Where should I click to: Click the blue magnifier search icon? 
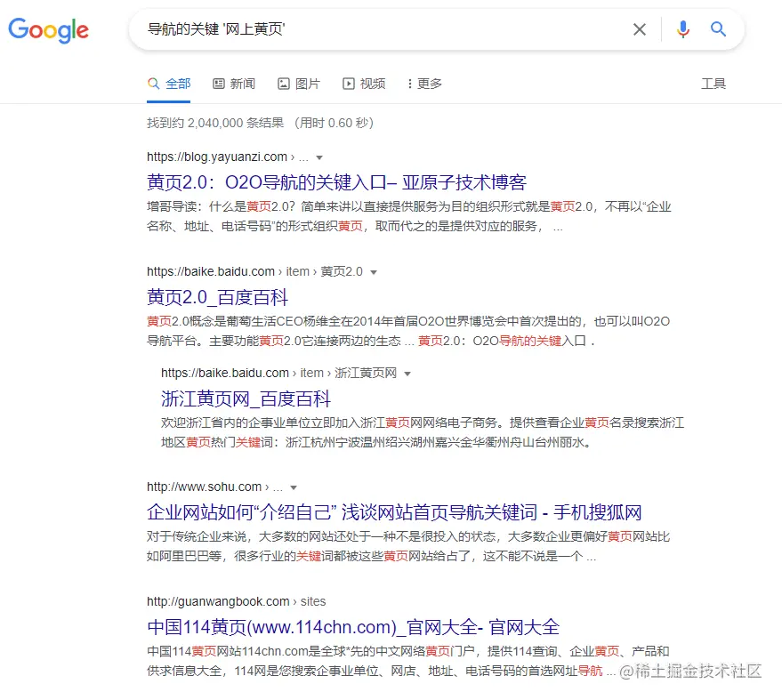[718, 29]
